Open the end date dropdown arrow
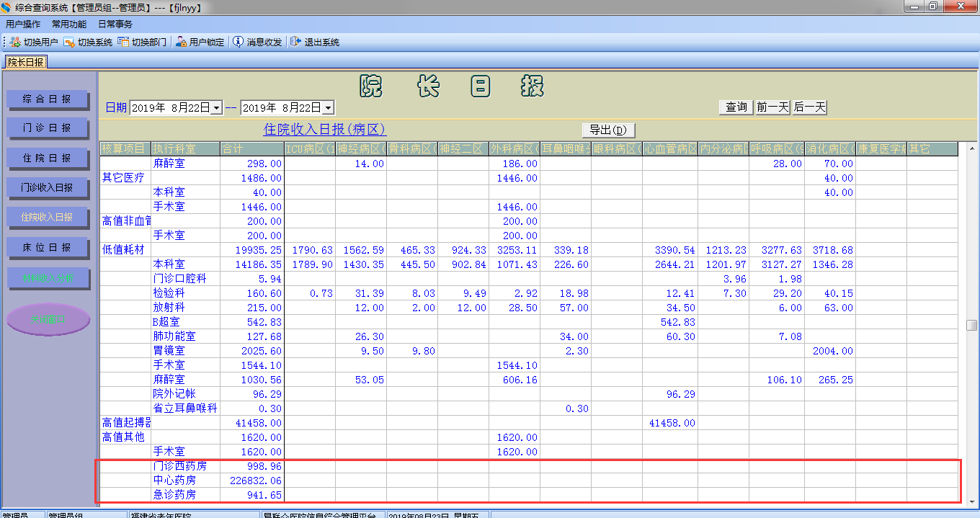This screenshot has width=980, height=518. tap(329, 107)
